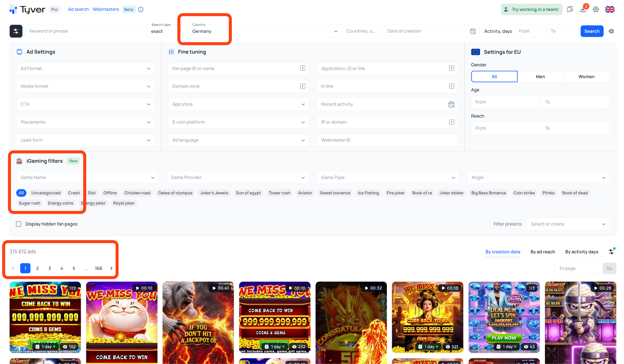The width and height of the screenshot is (624, 364).
Task: Open the Game Provider dropdown
Action: coord(238,177)
